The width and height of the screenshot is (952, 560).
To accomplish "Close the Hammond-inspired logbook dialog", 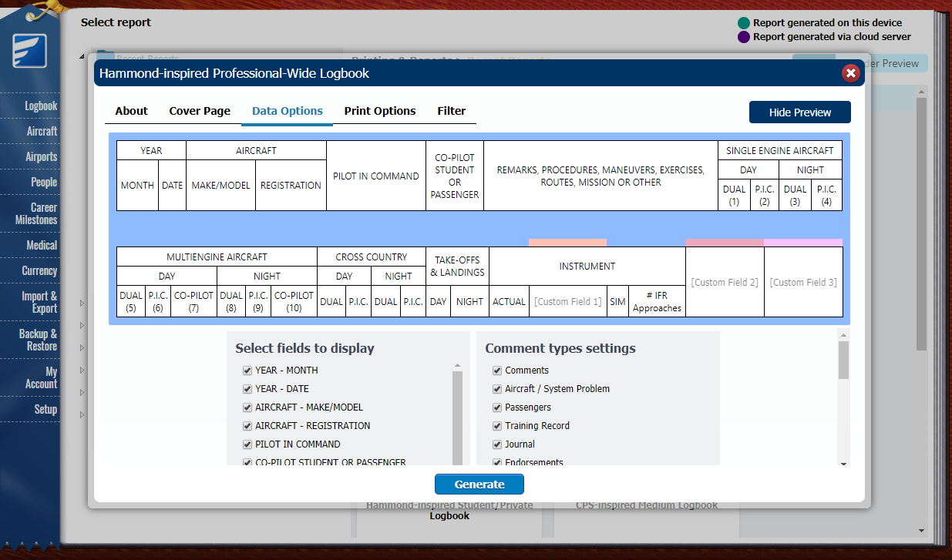I will (x=850, y=73).
